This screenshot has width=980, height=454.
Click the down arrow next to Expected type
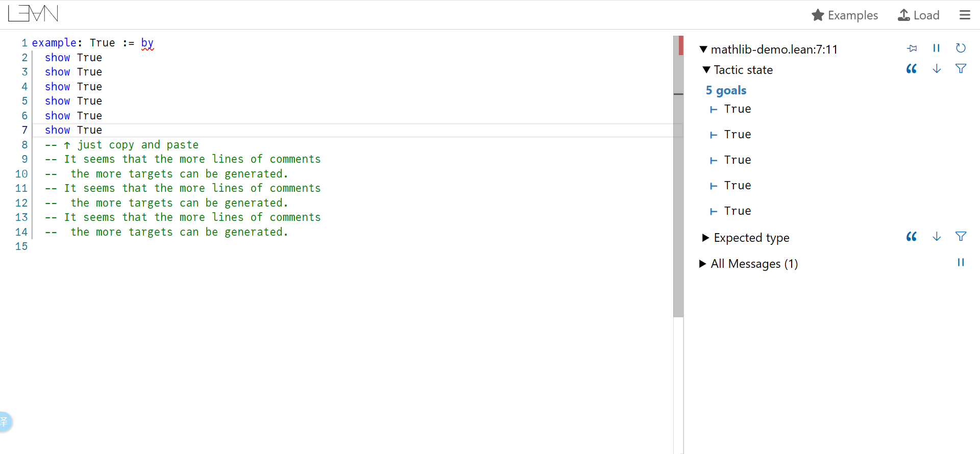[x=937, y=237]
